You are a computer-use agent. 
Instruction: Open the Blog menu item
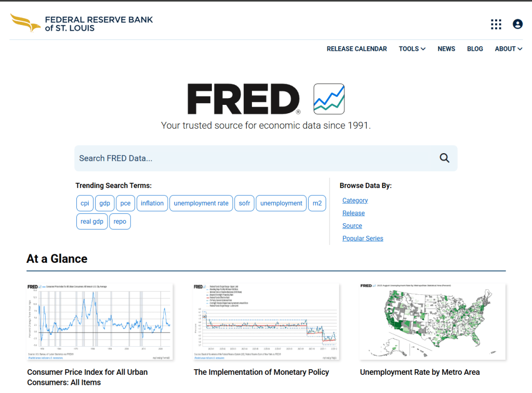(x=475, y=49)
